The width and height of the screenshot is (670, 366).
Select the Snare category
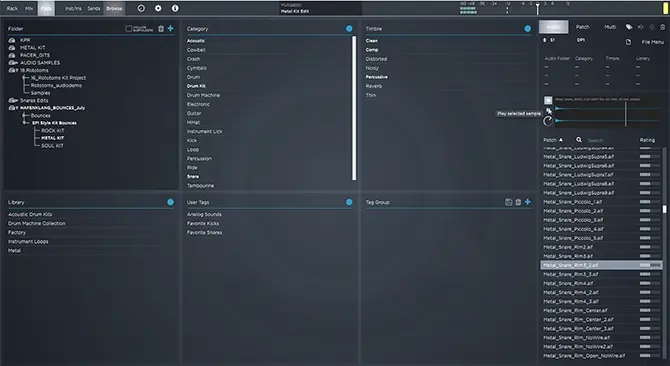193,176
